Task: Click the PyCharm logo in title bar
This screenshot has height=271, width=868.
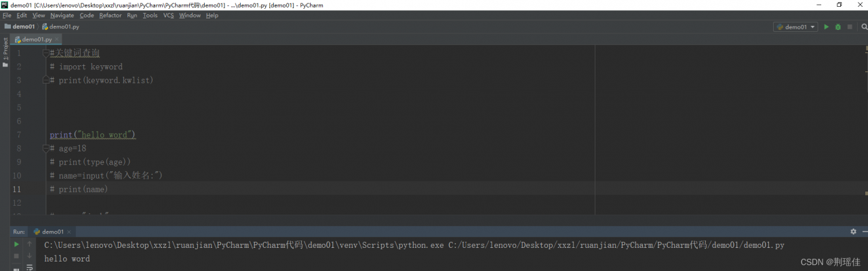Action: pos(5,5)
